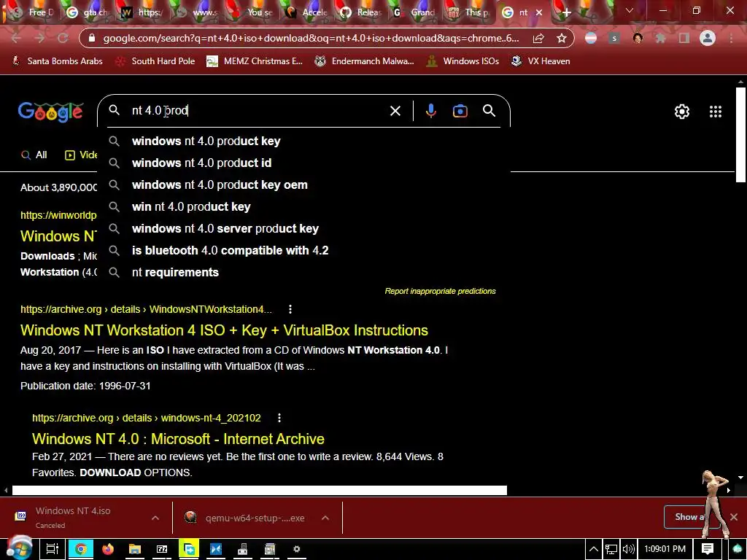This screenshot has height=560, width=747.
Task: Open File Explorer from the taskbar
Action: pyautogui.click(x=135, y=549)
